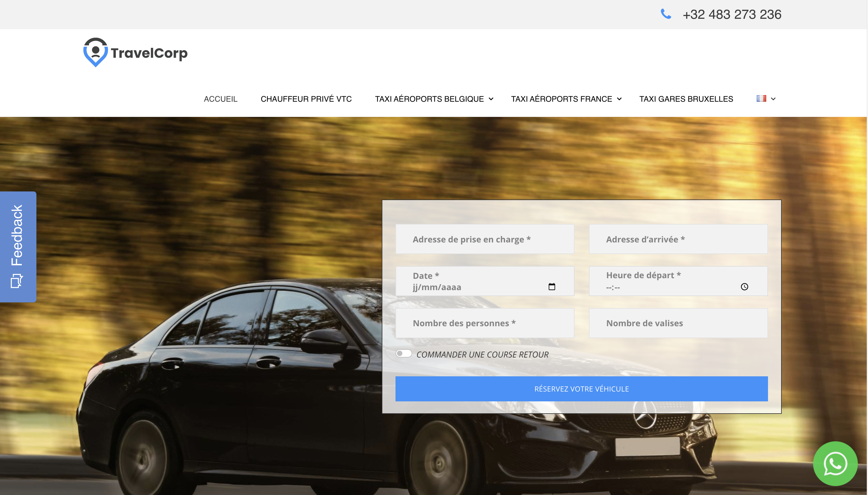The width and height of the screenshot is (868, 495).
Task: Click the Réservez votre véhicule button
Action: 581,389
